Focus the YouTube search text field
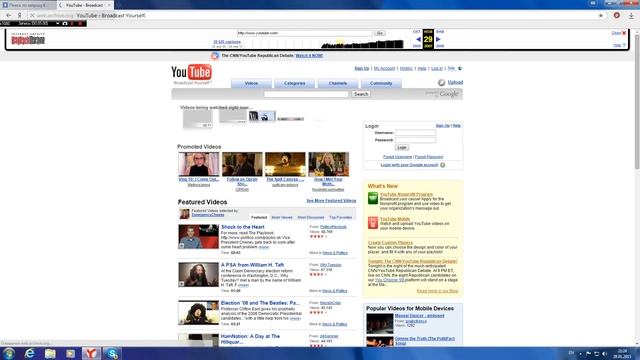Viewport: 640px width, 360px height. (306, 94)
